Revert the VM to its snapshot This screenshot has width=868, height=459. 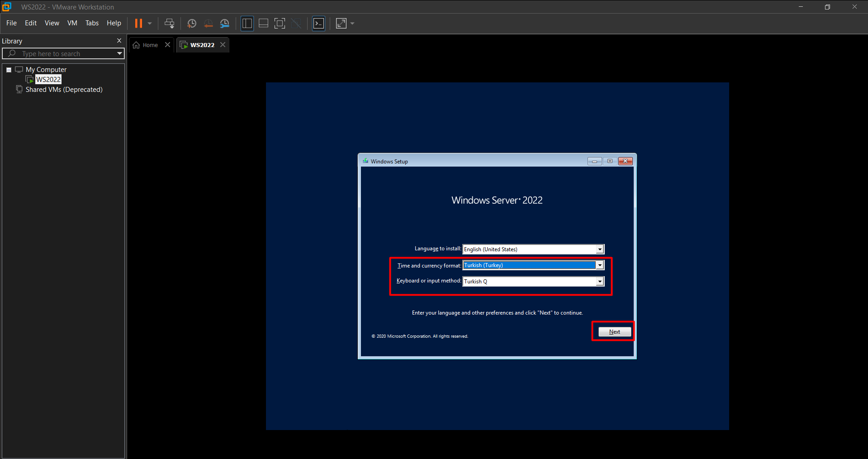208,23
